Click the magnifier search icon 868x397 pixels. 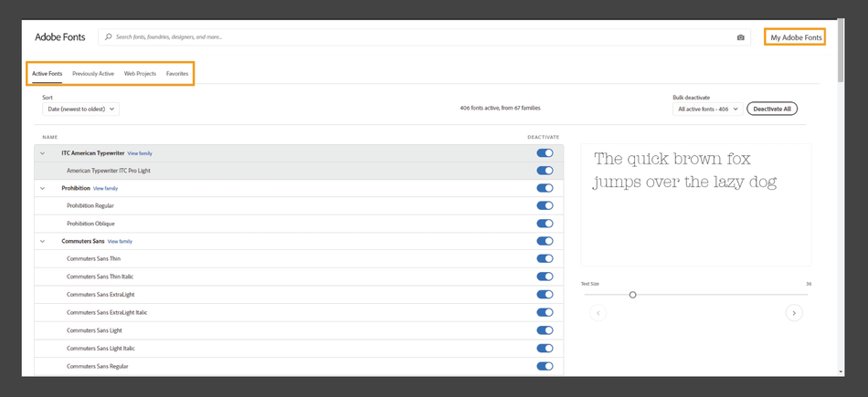(x=109, y=37)
